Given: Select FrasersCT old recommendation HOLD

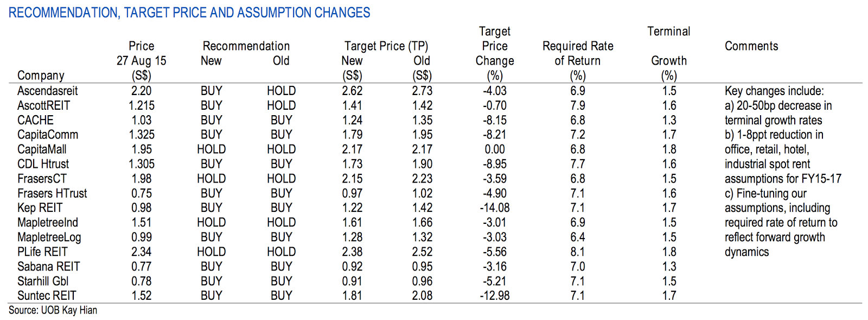Looking at the screenshot, I should click(x=281, y=178).
